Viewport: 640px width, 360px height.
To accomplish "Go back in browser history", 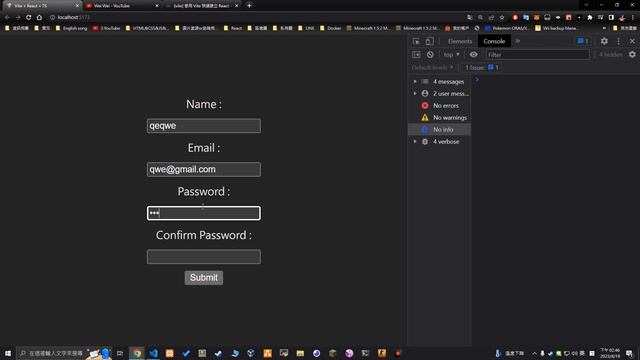I will coord(7,17).
